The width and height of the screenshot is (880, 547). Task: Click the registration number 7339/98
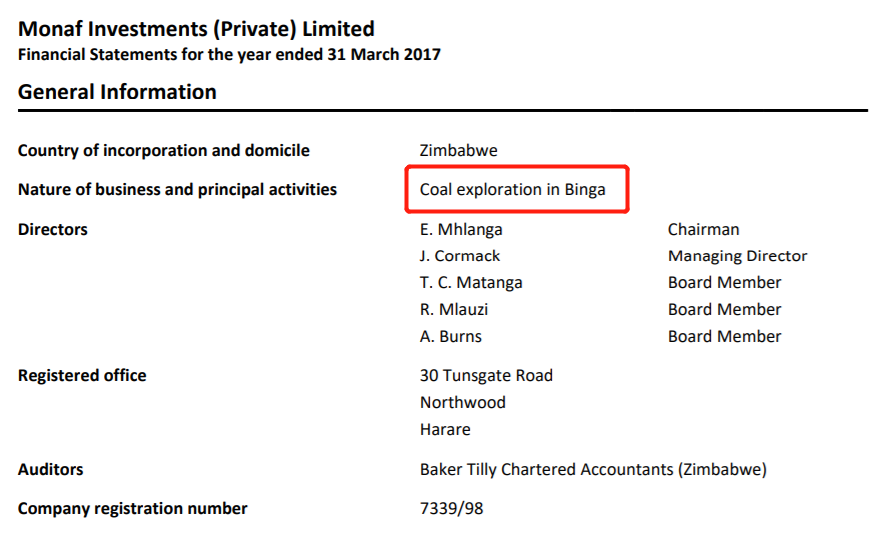pyautogui.click(x=451, y=508)
